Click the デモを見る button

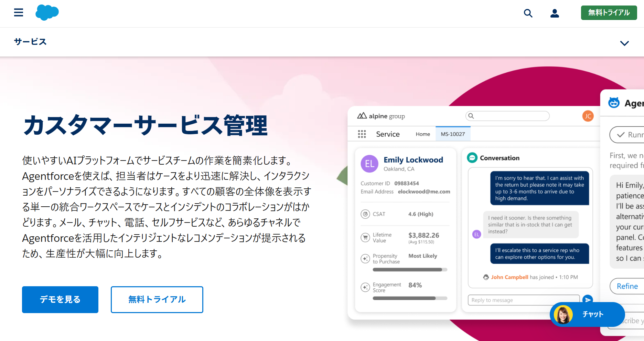coord(60,299)
